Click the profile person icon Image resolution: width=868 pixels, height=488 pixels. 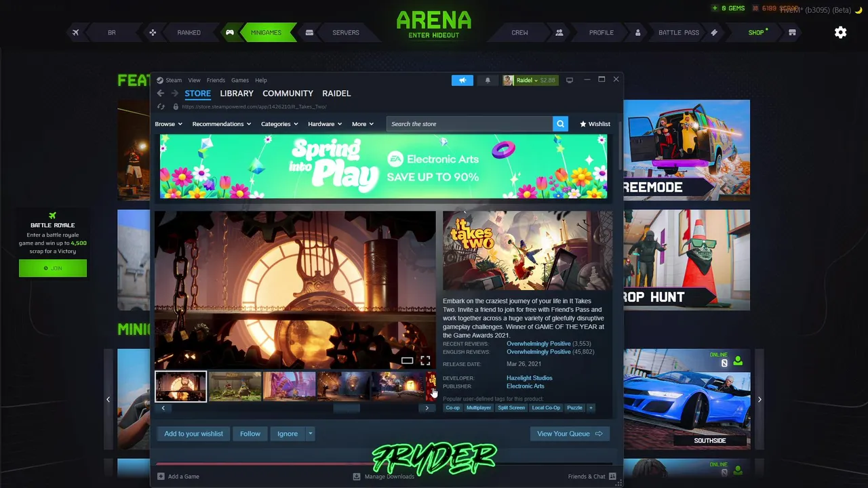click(637, 33)
